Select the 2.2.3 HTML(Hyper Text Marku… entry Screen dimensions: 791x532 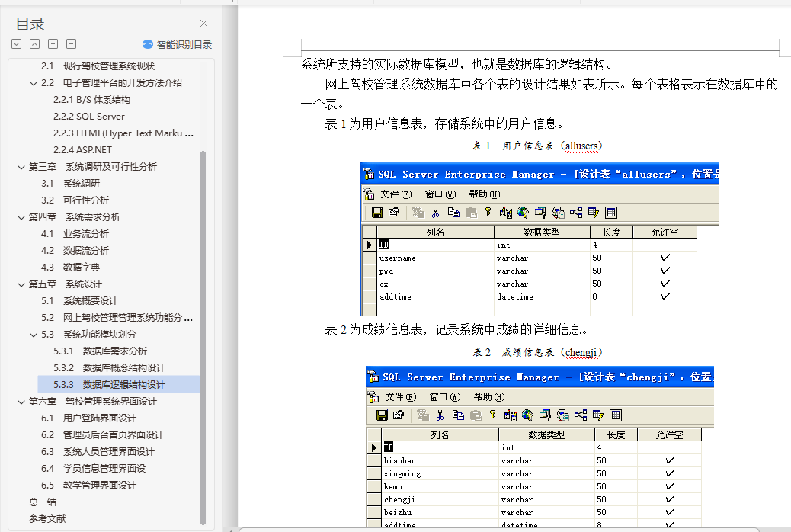point(123,133)
